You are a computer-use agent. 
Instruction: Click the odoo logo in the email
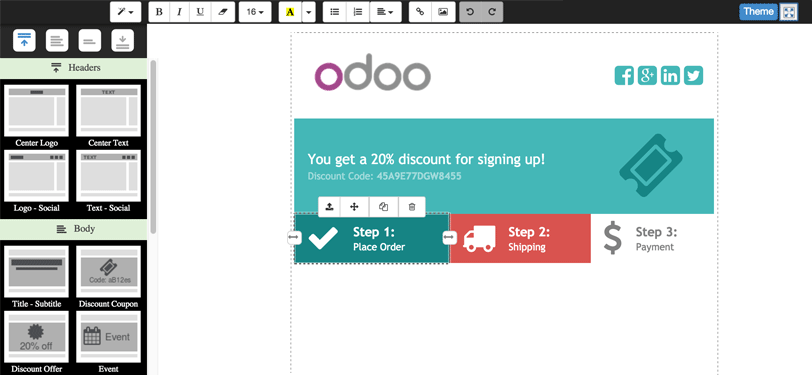pyautogui.click(x=372, y=73)
